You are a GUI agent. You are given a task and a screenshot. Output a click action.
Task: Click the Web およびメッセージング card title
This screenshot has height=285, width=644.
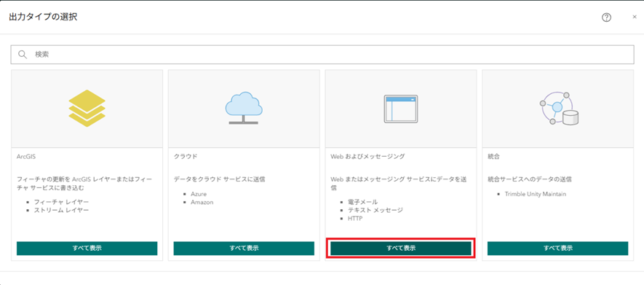(367, 157)
